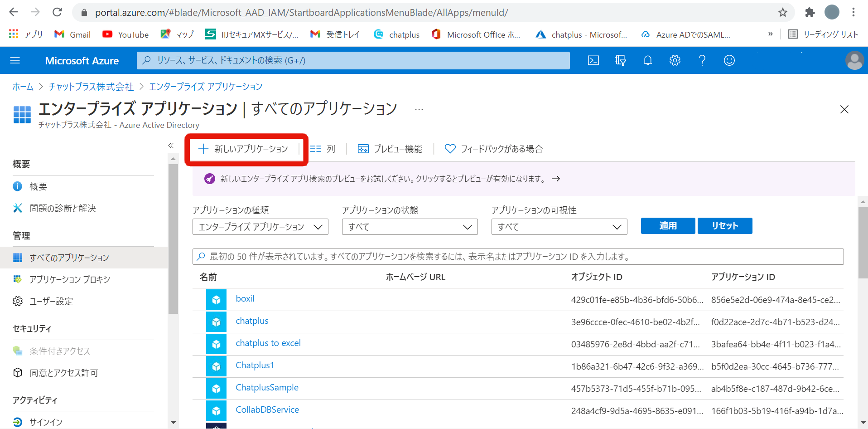Click the preview banner arrow
The width and height of the screenshot is (868, 429).
pos(556,179)
